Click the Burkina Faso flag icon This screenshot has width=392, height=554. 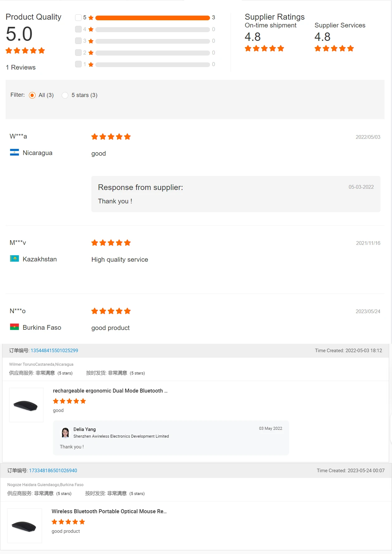pyautogui.click(x=14, y=327)
